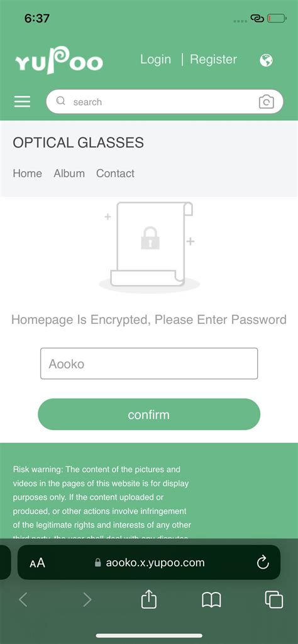Focus the password field showing Aooko
Viewport: 298px width, 644px height.
tap(149, 363)
